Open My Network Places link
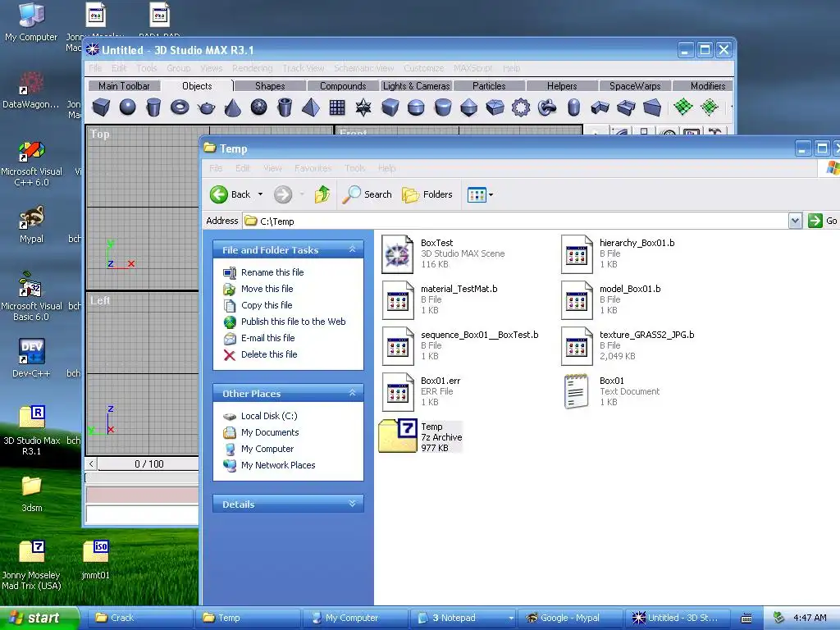 pyautogui.click(x=278, y=465)
